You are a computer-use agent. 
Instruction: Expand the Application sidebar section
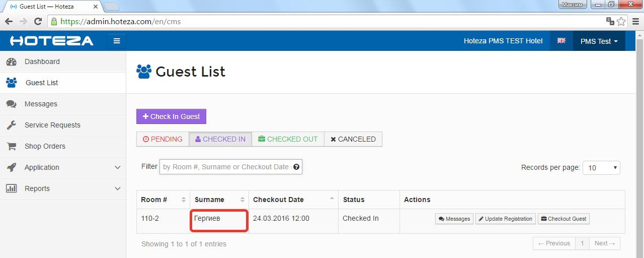coord(63,167)
